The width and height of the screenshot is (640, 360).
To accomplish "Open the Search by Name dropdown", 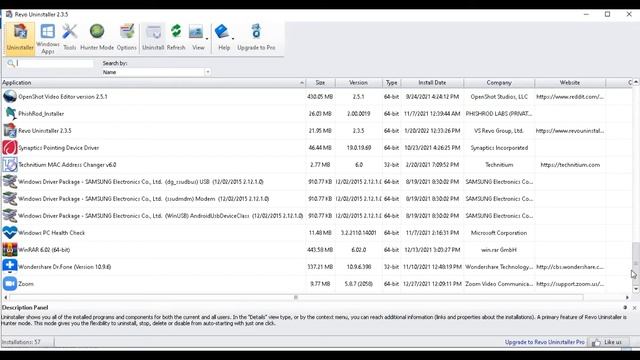I will click(x=207, y=72).
